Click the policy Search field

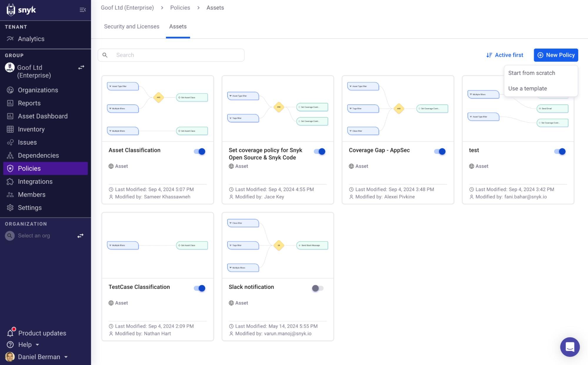[171, 55]
